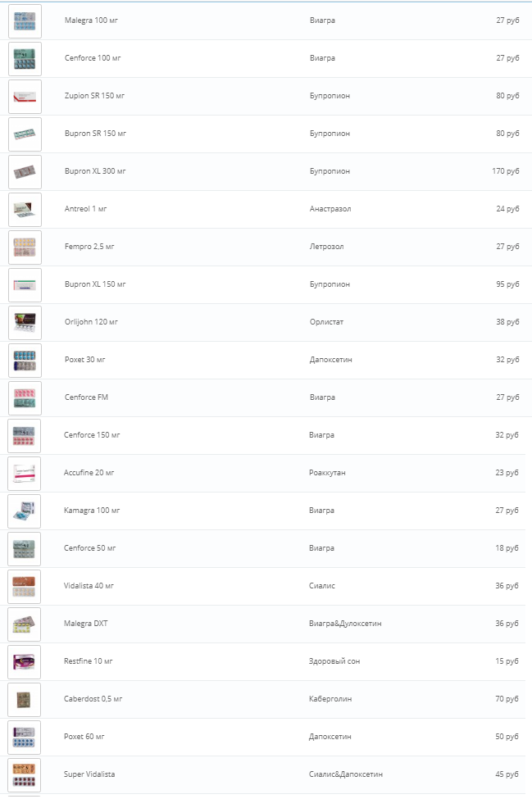Click the Poxet 30 мг thumbnail
This screenshot has width=532, height=799.
(x=25, y=360)
